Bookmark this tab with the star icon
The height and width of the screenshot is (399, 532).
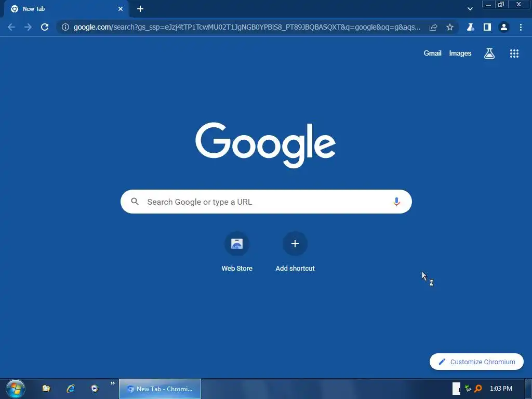click(x=450, y=27)
